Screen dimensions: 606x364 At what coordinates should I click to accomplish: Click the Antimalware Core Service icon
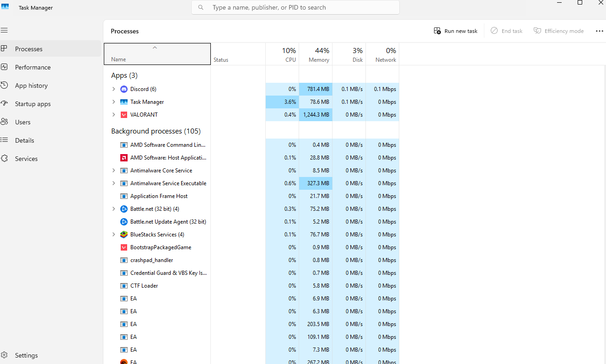tap(124, 171)
